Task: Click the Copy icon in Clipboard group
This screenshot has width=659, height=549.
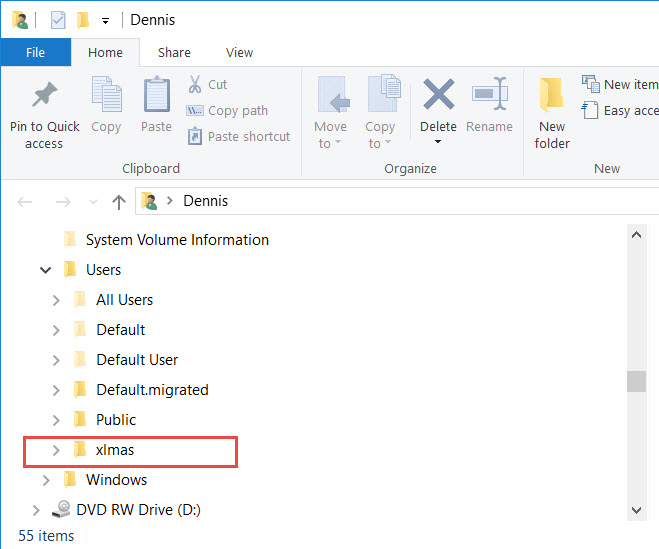Action: 107,94
